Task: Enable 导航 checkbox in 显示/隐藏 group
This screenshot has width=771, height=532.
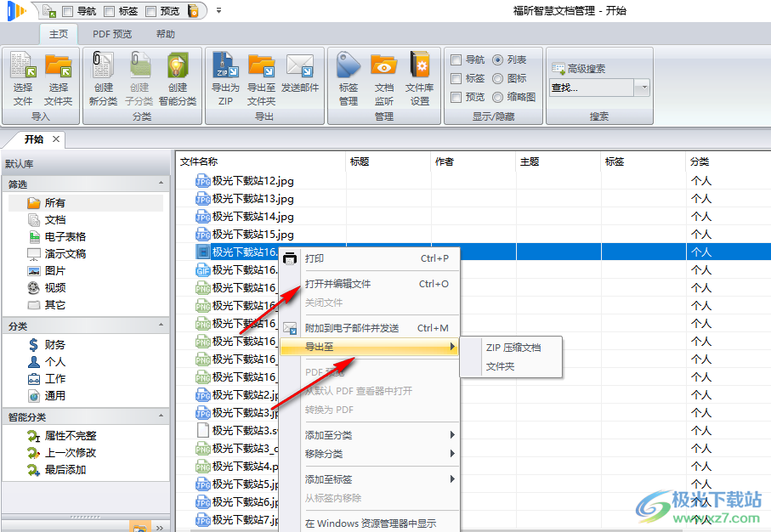Action: 456,60
